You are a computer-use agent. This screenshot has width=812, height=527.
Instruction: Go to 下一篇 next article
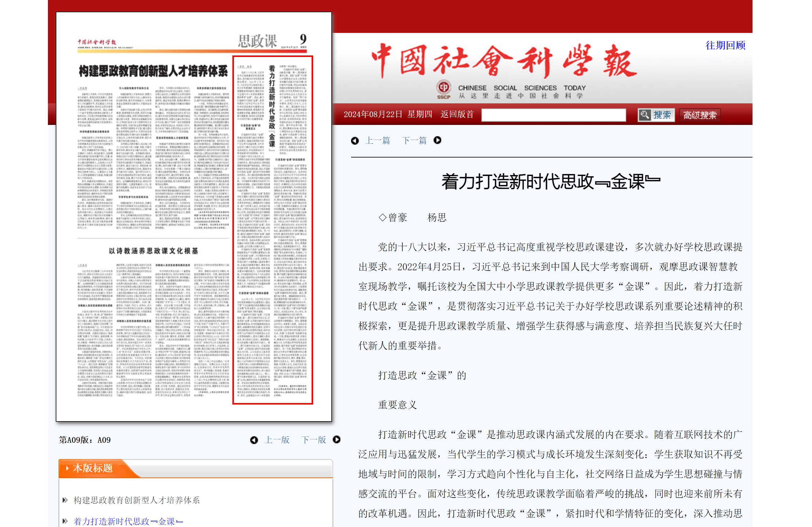tap(414, 141)
